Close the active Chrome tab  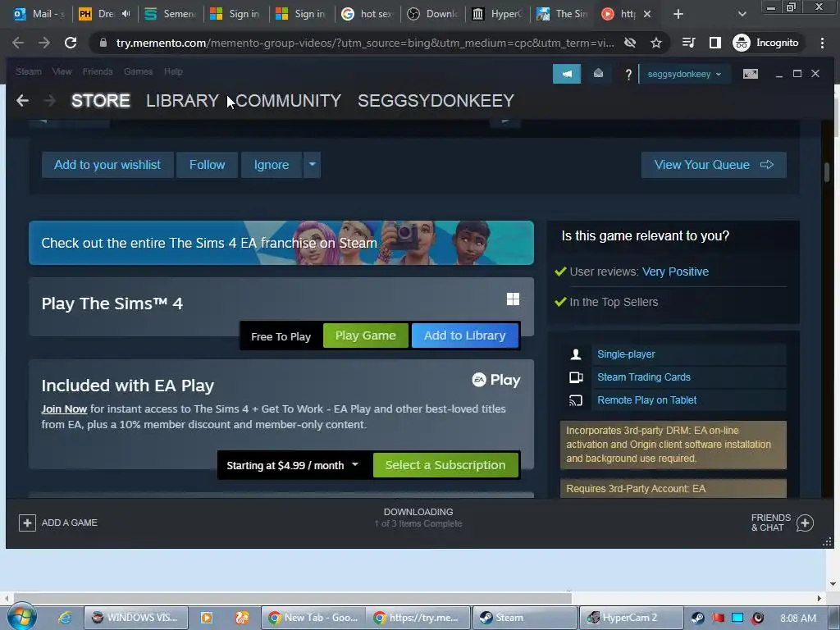pyautogui.click(x=647, y=14)
